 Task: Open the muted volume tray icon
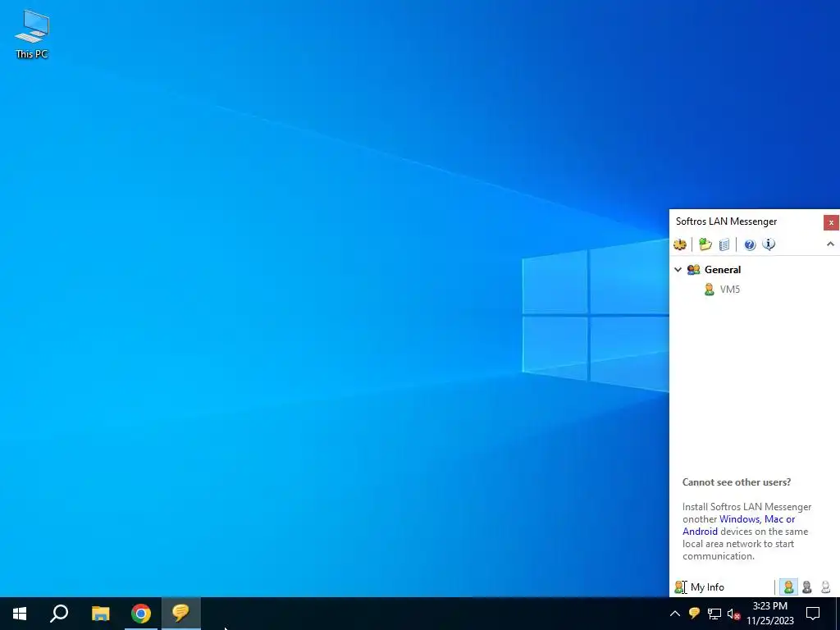pyautogui.click(x=733, y=614)
